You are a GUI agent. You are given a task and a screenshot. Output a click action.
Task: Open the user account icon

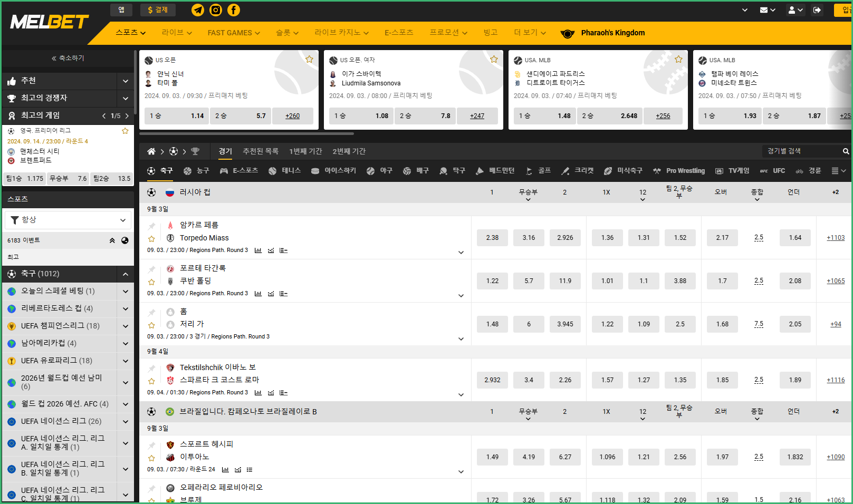click(795, 10)
